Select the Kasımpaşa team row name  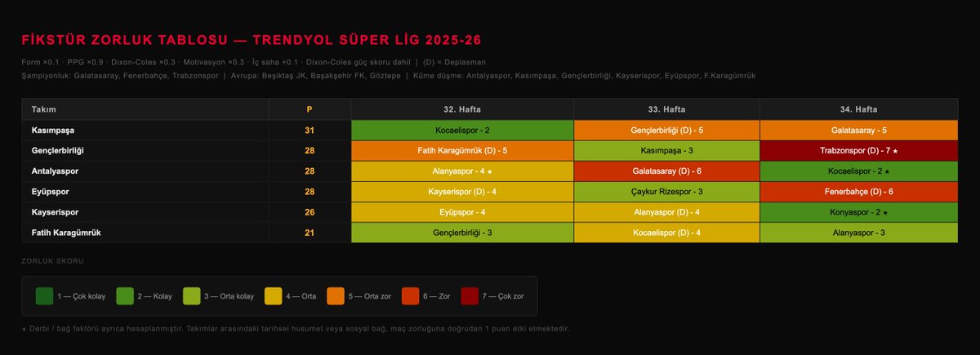coord(54,131)
